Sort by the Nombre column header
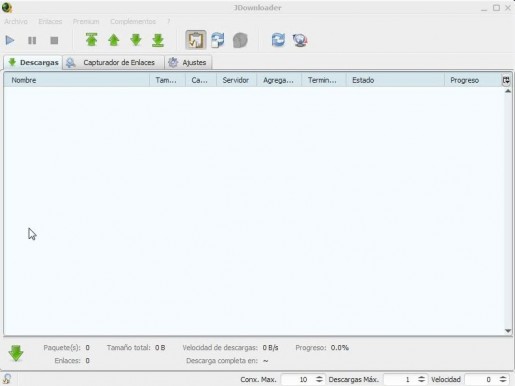Screen dimensions: 515x386 [x=77, y=80]
